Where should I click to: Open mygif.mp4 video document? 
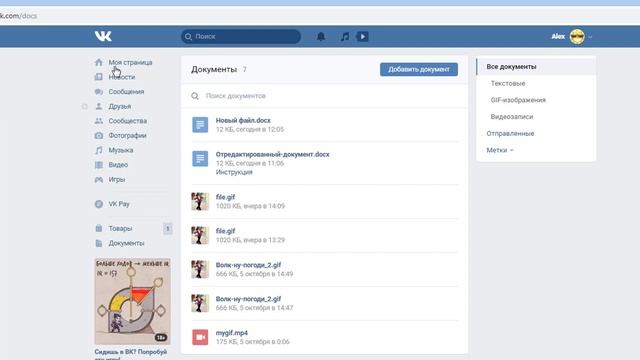pos(231,333)
